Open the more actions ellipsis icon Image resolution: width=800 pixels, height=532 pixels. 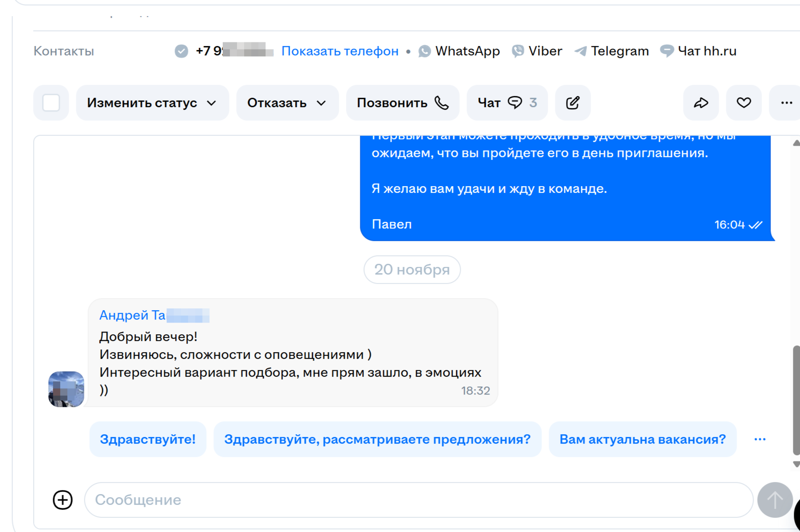(x=786, y=103)
